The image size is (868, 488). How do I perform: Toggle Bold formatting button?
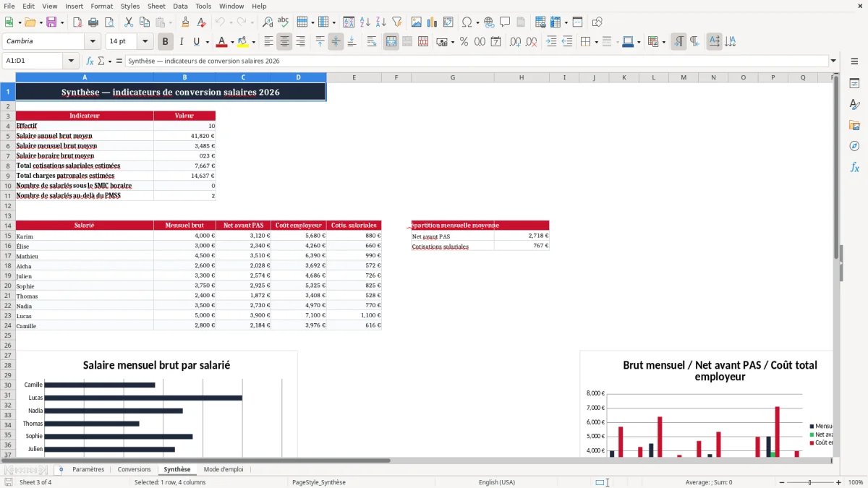tap(165, 42)
